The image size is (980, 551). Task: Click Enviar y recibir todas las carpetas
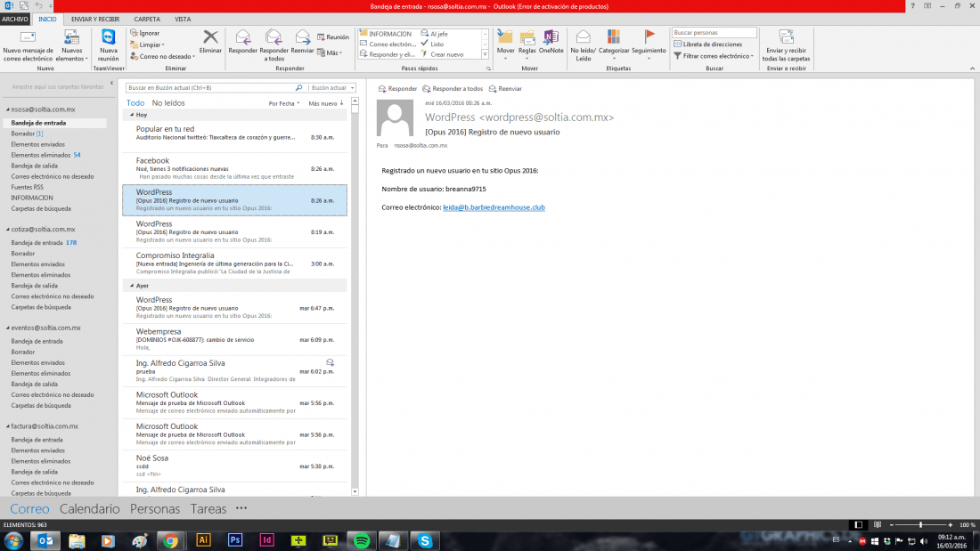(x=786, y=45)
